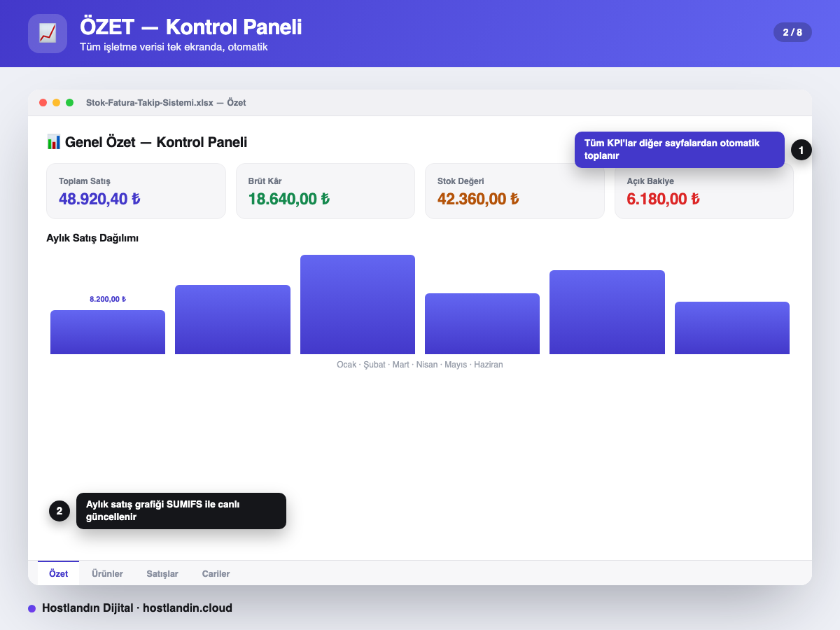
Task: Maximize the window with the green button
Action: pyautogui.click(x=69, y=102)
